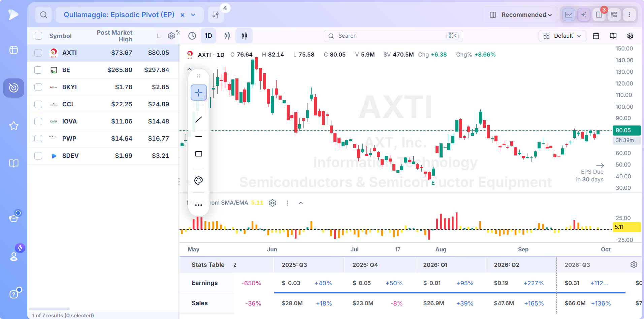Open the favorites star icon in sidebar

(14, 126)
